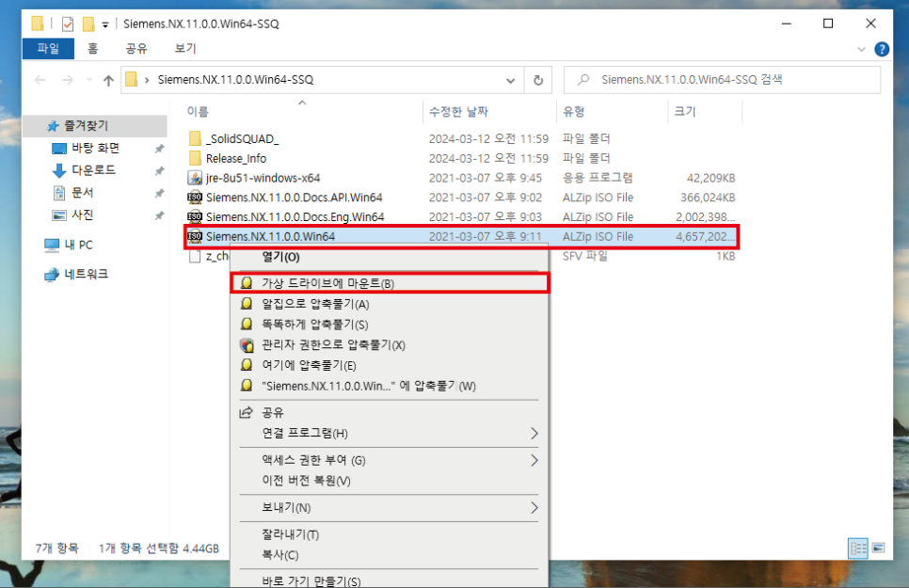Click pin icon next to 문서
The height and width of the screenshot is (588, 909).
pyautogui.click(x=159, y=193)
